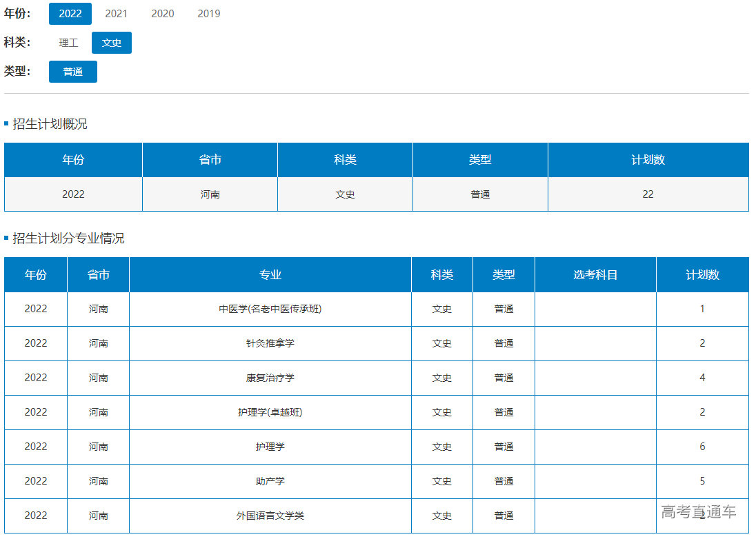
Task: Select the 文史 subject category button
Action: 112,43
